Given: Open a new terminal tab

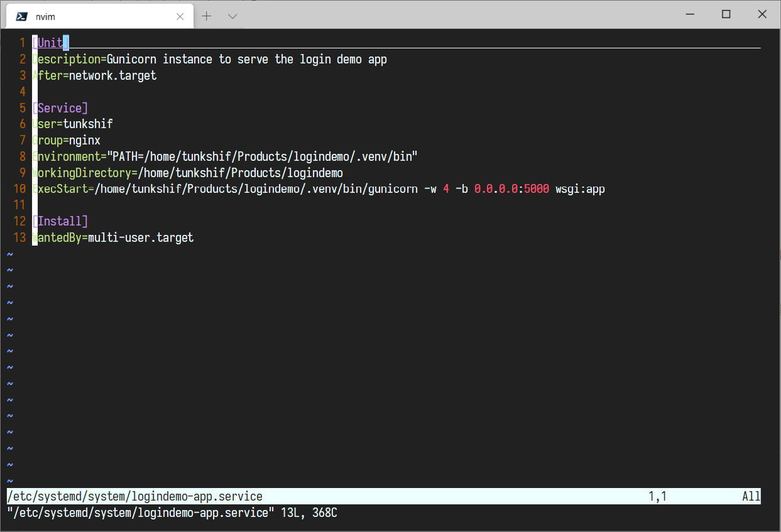Looking at the screenshot, I should coord(207,16).
